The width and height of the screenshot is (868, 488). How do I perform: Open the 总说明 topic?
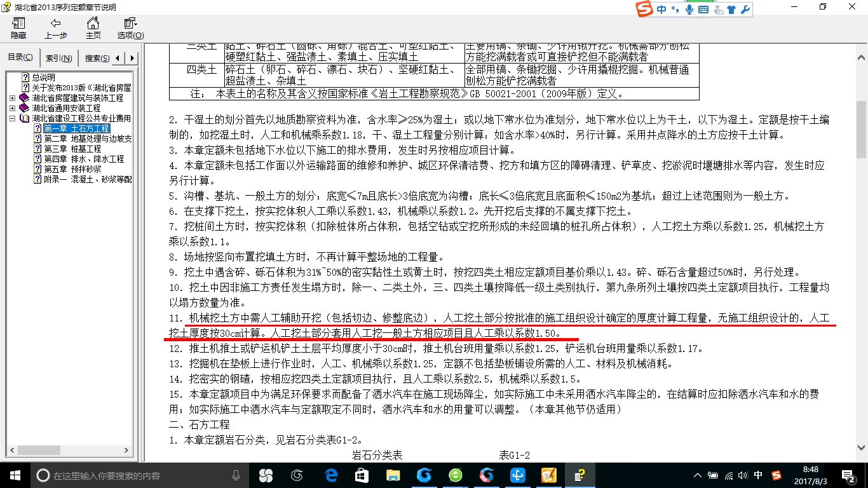point(43,78)
